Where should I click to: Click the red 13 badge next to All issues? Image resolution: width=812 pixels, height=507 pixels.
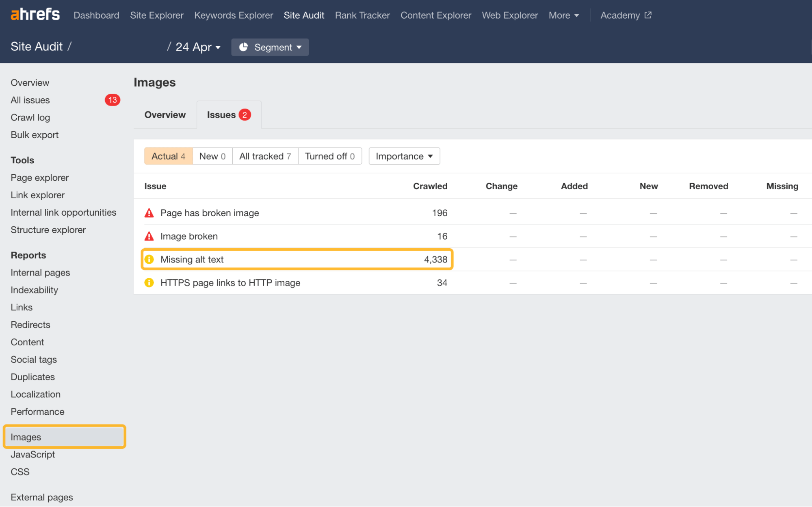tap(113, 100)
